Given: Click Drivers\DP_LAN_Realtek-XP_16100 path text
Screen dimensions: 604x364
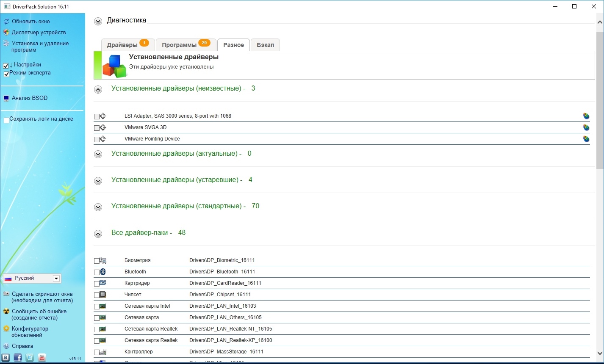Looking at the screenshot, I should point(231,340).
